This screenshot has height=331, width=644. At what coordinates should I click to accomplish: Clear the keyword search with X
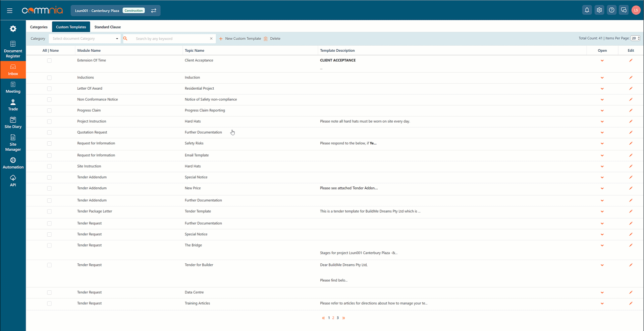[x=211, y=39]
